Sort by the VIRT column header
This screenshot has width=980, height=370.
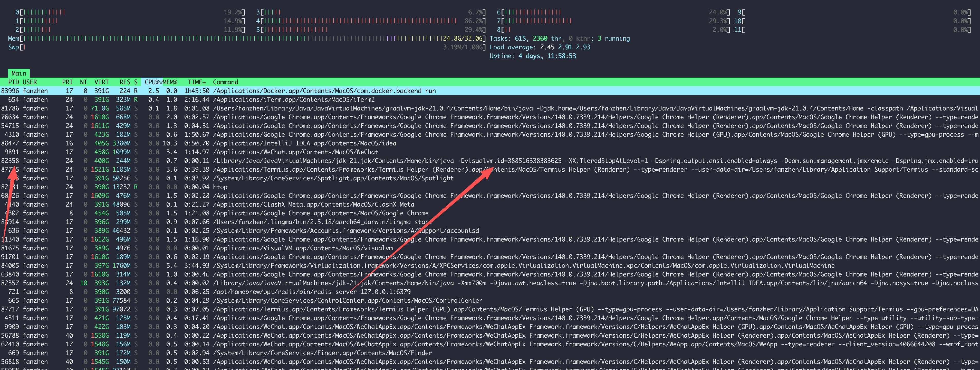(101, 82)
